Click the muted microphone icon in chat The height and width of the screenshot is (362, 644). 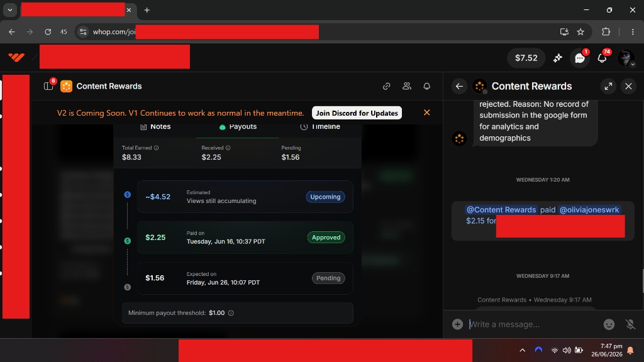point(630,324)
